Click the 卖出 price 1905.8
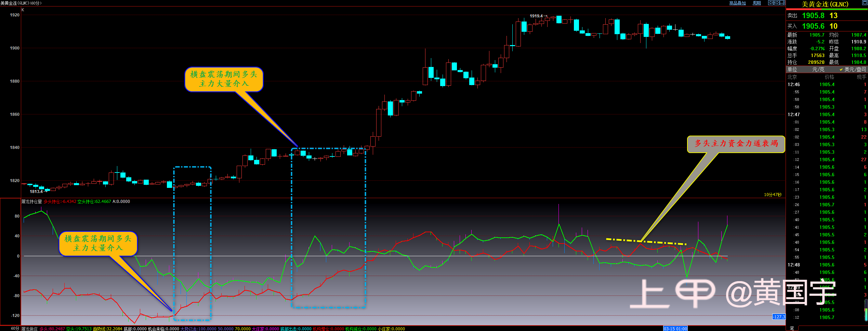The width and height of the screenshot is (868, 331). [813, 16]
